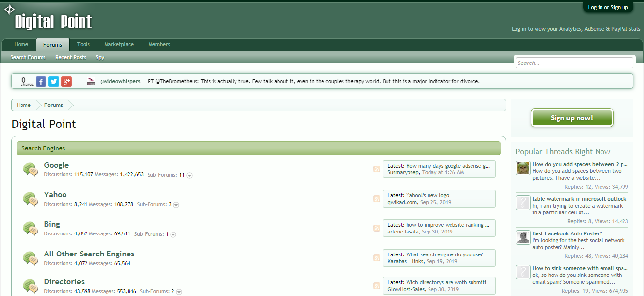Viewport: 644px width, 296px height.
Task: Open All Other Search Engines forum
Action: (89, 254)
